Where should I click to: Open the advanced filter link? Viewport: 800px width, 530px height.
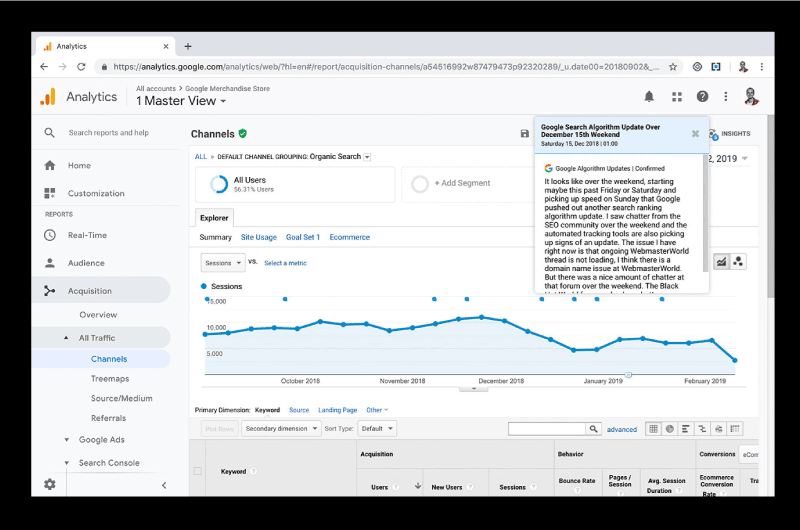pos(621,430)
